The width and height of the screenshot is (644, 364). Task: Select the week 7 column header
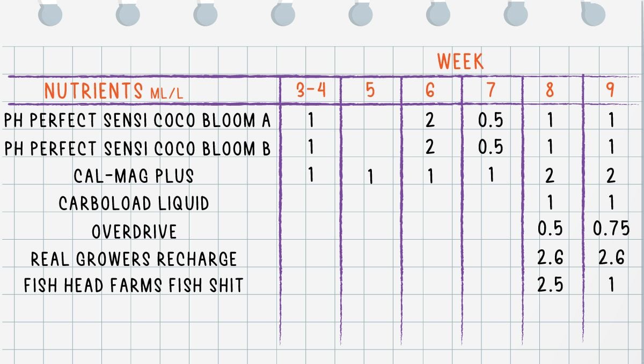click(491, 90)
